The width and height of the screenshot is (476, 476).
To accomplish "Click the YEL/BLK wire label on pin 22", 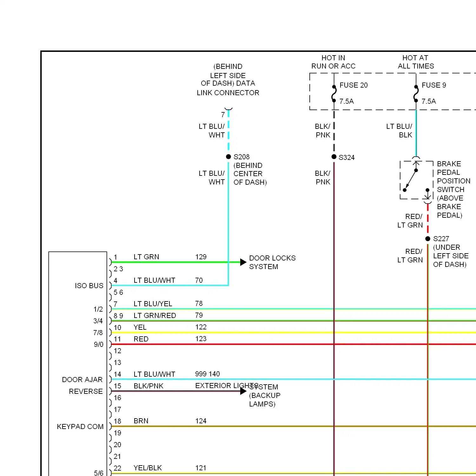I will click(x=148, y=468).
